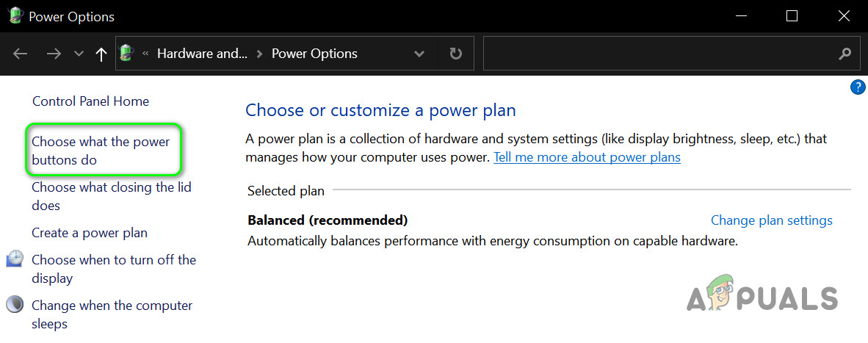Screen dimensions: 868x343
Task: Open Change plan settings for Balanced
Action: (x=771, y=220)
